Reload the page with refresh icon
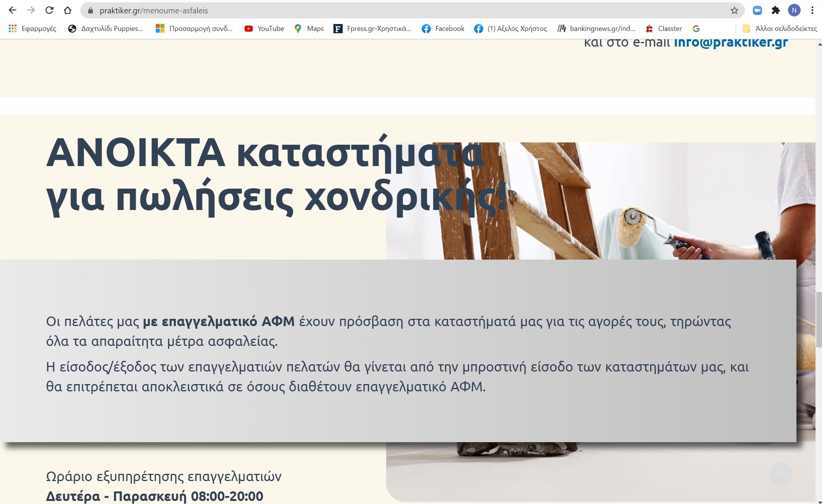Viewport: 822px width, 504px height. pyautogui.click(x=49, y=10)
